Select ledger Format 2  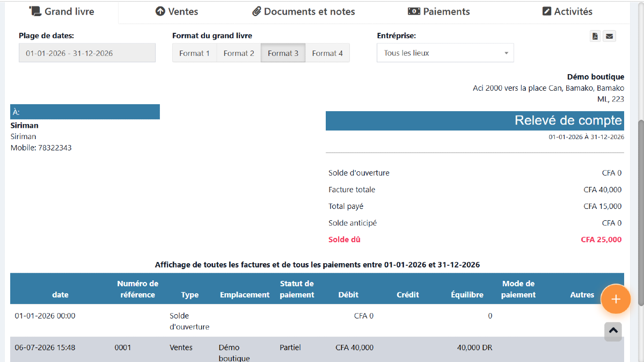click(239, 53)
